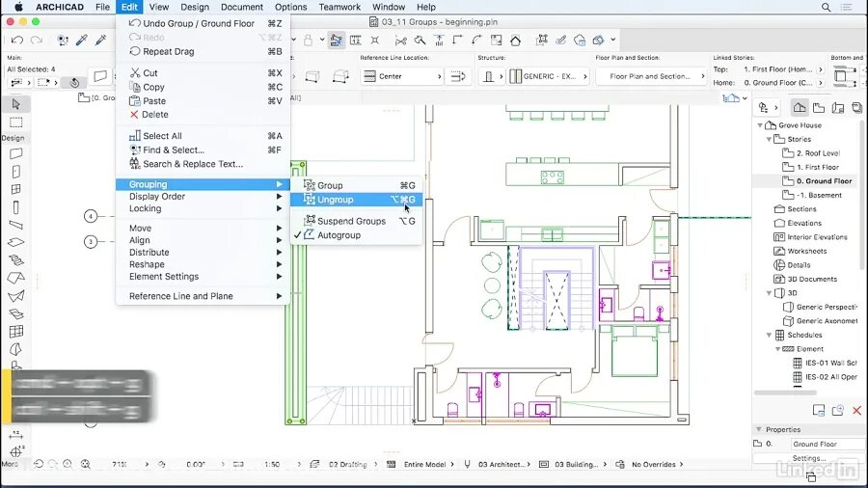The width and height of the screenshot is (868, 488).
Task: Click the Find & Select icon
Action: pyautogui.click(x=134, y=149)
